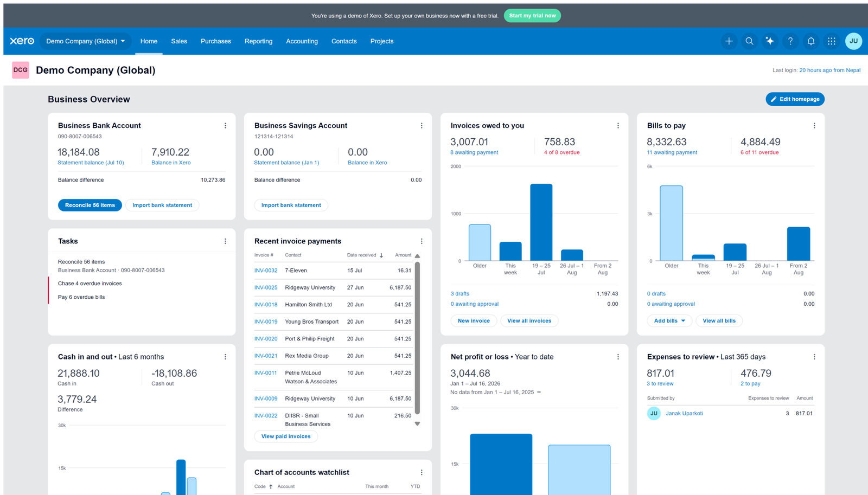
Task: Open the AI sparkle assistant icon
Action: click(770, 41)
